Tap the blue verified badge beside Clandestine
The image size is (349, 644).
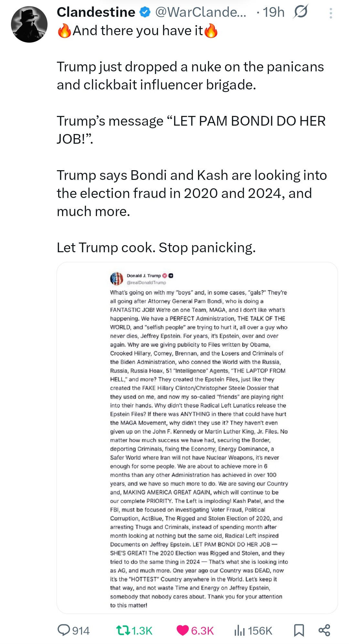pyautogui.click(x=145, y=12)
